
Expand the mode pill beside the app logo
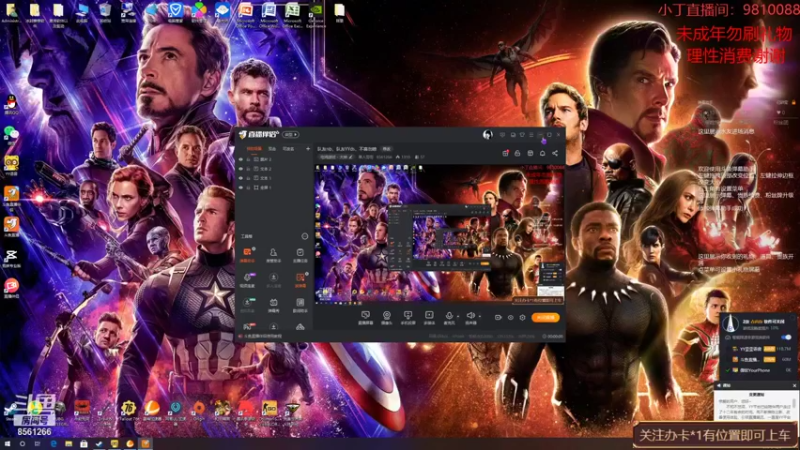click(291, 135)
